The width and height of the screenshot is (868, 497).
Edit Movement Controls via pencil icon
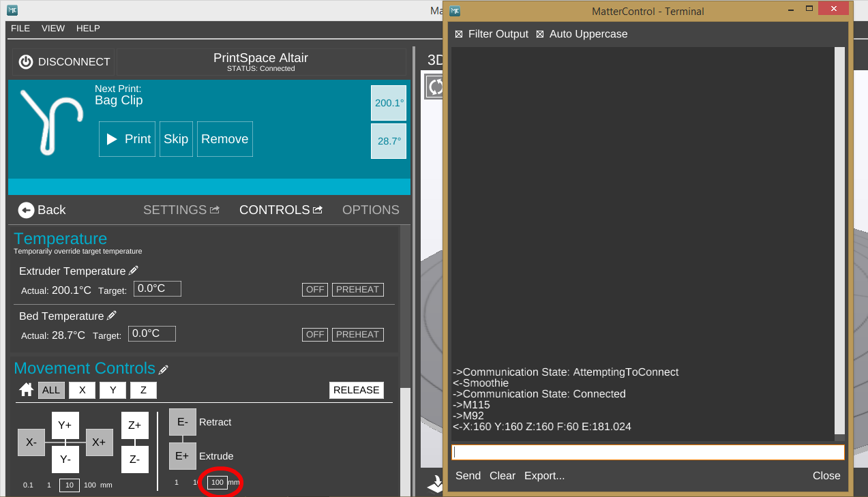tap(164, 370)
